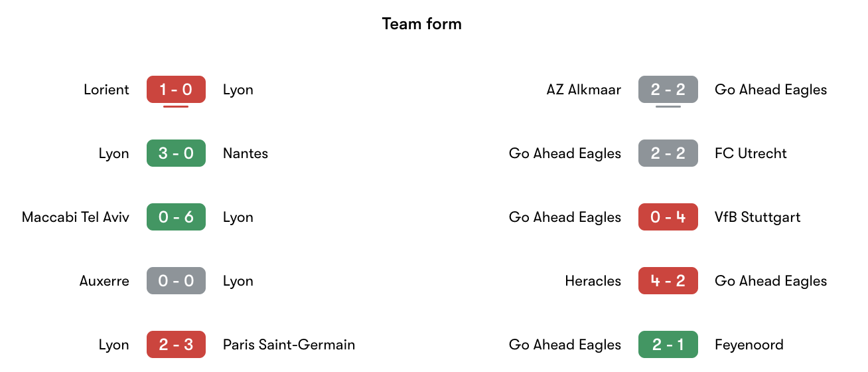Image resolution: width=868 pixels, height=372 pixels.
Task: Open the Heracles 4 - 2 score badge
Action: pos(668,281)
